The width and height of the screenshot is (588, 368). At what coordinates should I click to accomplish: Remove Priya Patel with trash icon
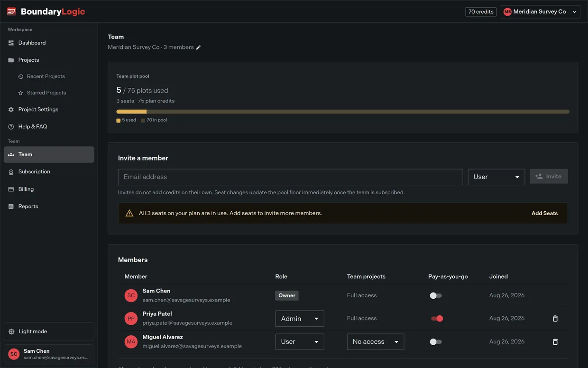[x=555, y=319]
